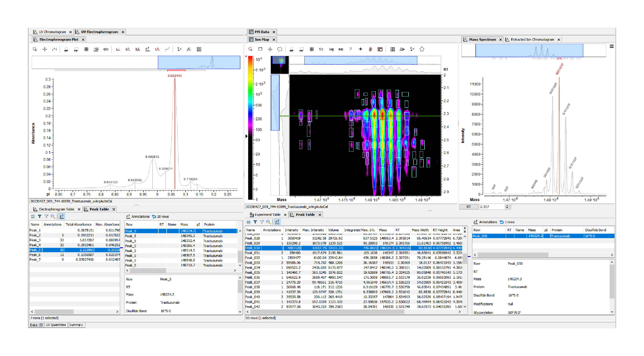Click the Ion Map intensity color scale bar
644x356 pixels.
point(250,127)
